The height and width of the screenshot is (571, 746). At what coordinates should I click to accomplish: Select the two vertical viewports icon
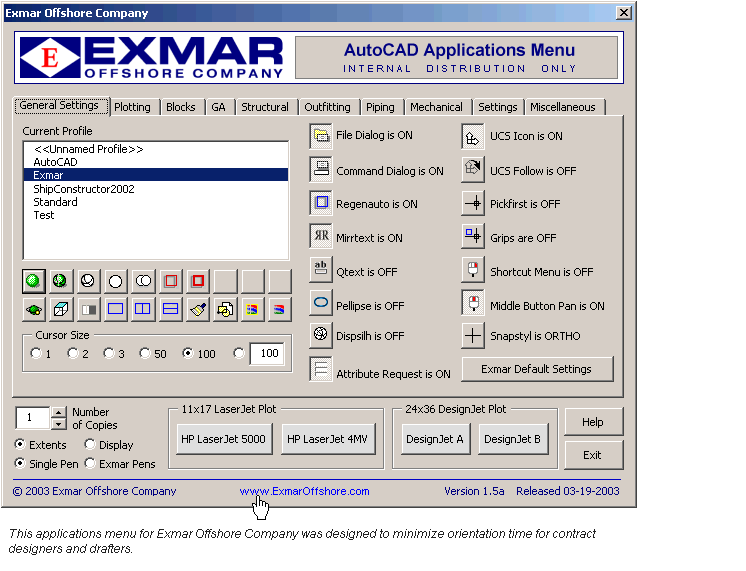[143, 310]
